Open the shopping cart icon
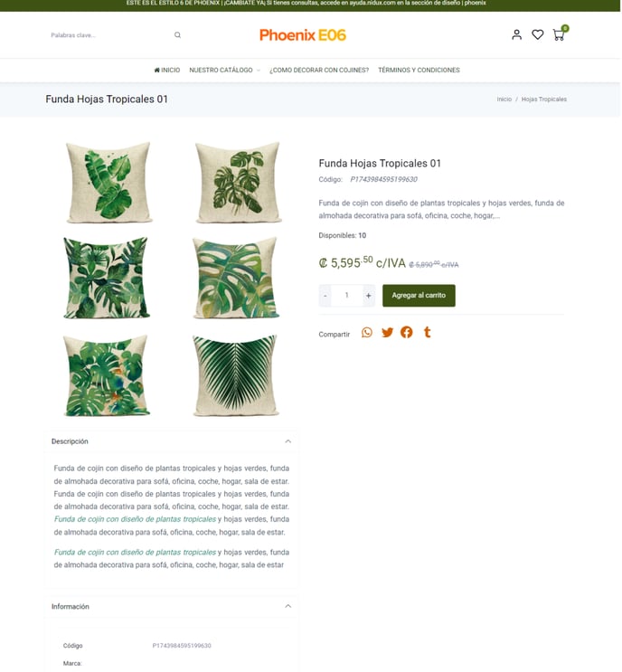This screenshot has height=672, width=622. coord(559,33)
